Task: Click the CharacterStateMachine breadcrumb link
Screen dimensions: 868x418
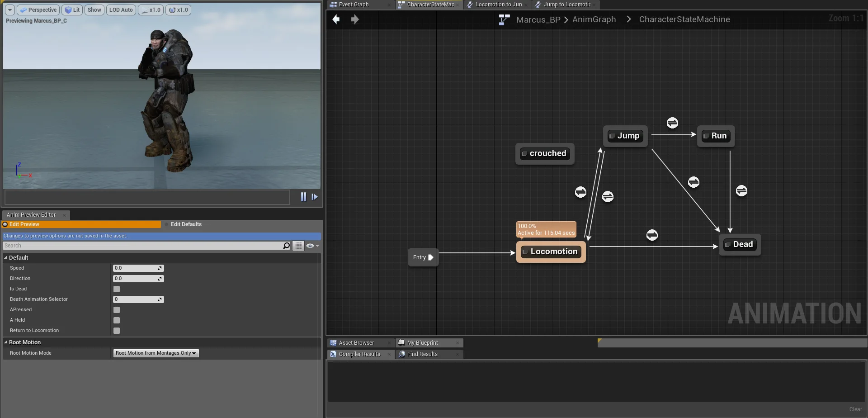Action: [x=684, y=19]
